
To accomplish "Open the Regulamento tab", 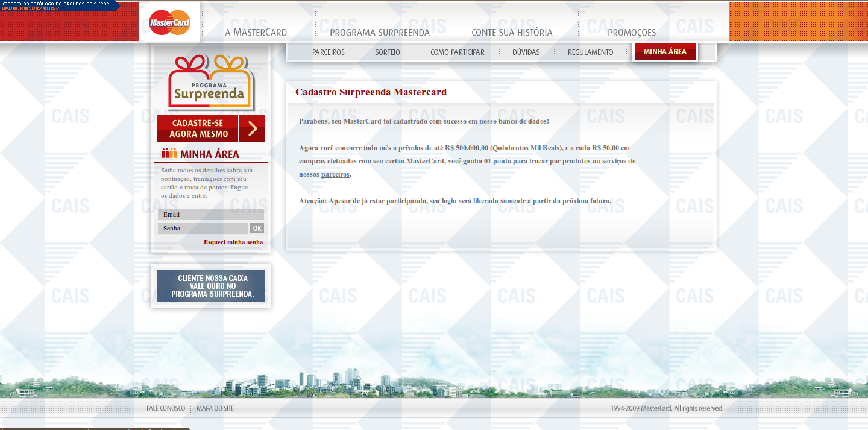I will click(590, 52).
